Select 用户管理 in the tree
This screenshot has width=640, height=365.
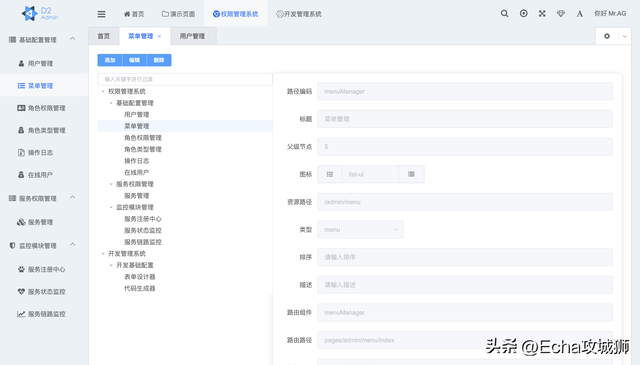(x=136, y=114)
